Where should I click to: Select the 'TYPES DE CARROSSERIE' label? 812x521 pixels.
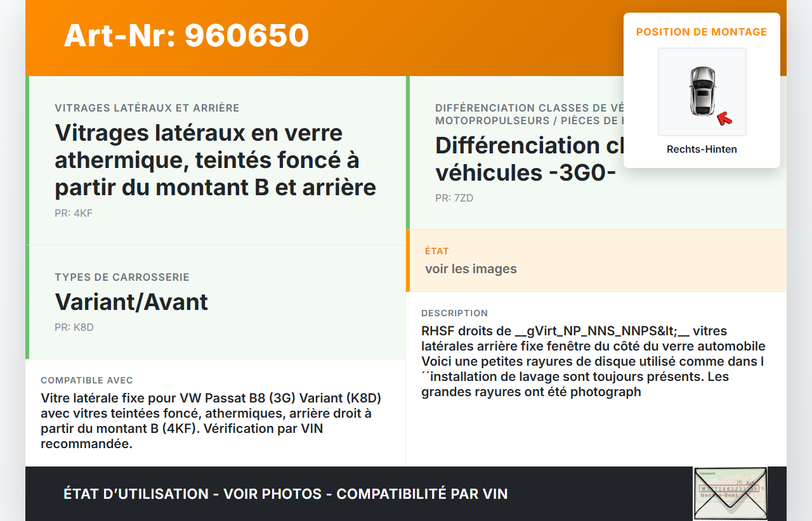pos(122,278)
